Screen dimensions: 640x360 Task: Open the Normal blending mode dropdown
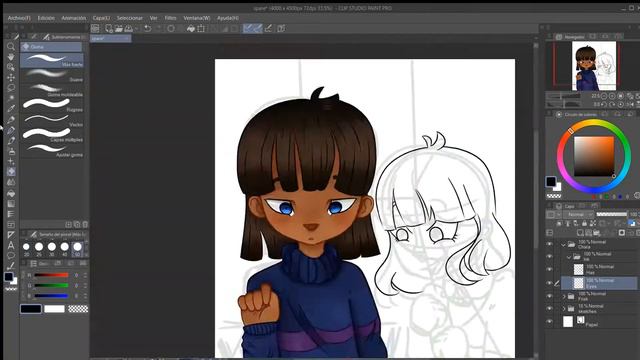(578, 214)
